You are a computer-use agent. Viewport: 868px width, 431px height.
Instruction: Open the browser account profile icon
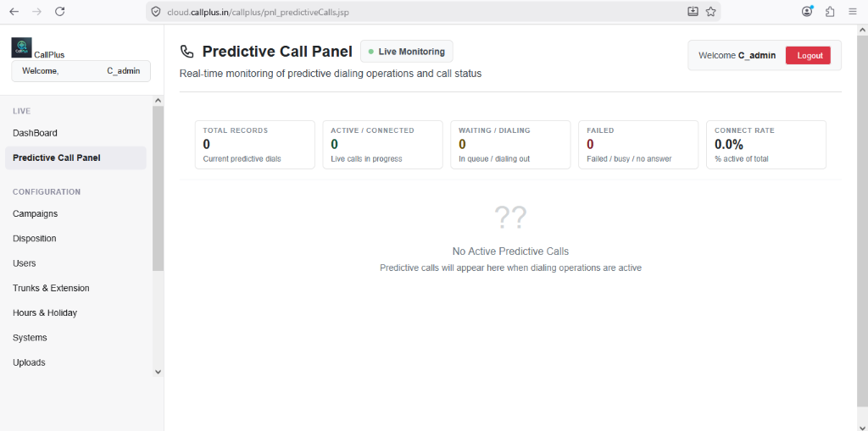[x=807, y=11]
